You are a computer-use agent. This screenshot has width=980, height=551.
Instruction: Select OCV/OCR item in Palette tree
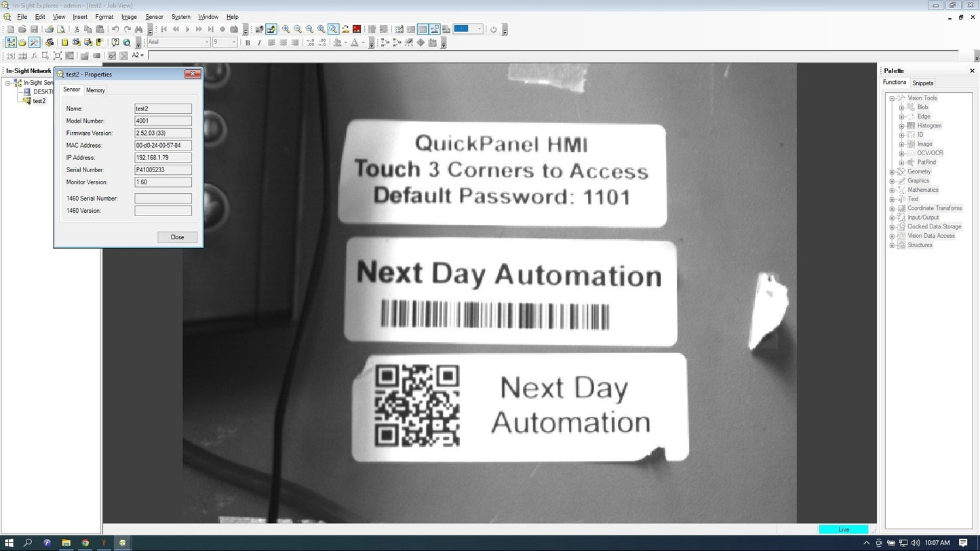coord(930,153)
